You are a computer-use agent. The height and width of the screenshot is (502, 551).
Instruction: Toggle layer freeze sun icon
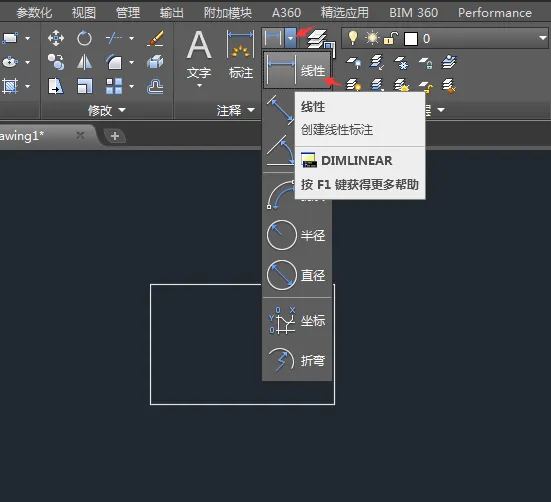click(372, 38)
